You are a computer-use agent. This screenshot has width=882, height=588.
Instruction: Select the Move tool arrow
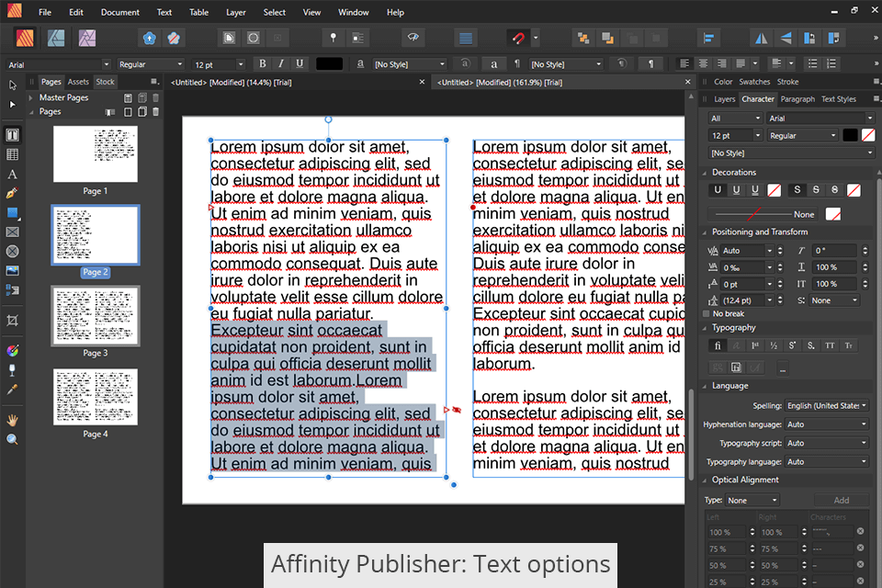pyautogui.click(x=12, y=85)
